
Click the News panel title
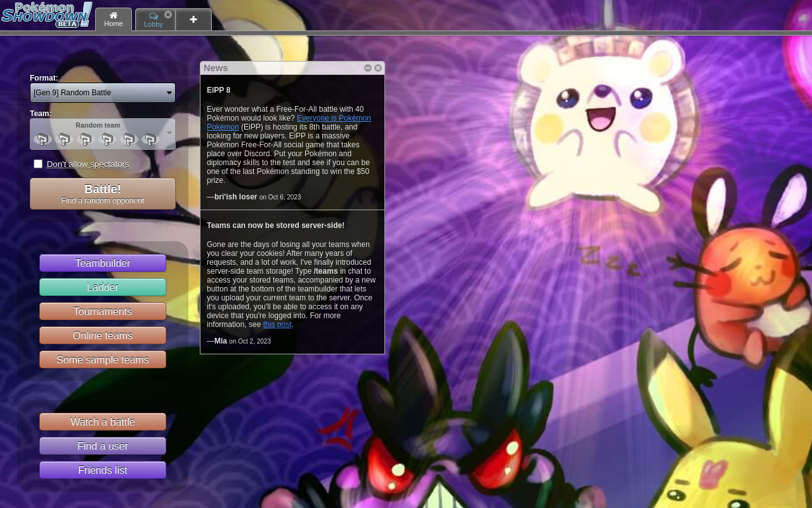(x=216, y=68)
